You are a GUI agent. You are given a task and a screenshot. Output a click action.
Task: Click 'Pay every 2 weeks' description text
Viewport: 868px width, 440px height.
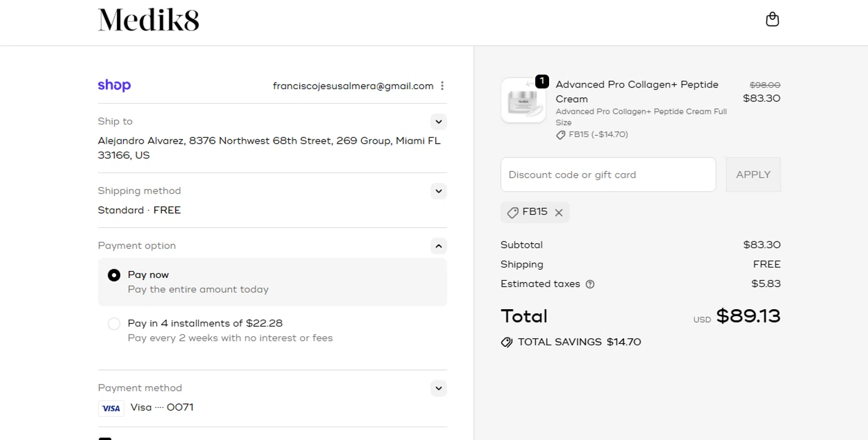[230, 338]
